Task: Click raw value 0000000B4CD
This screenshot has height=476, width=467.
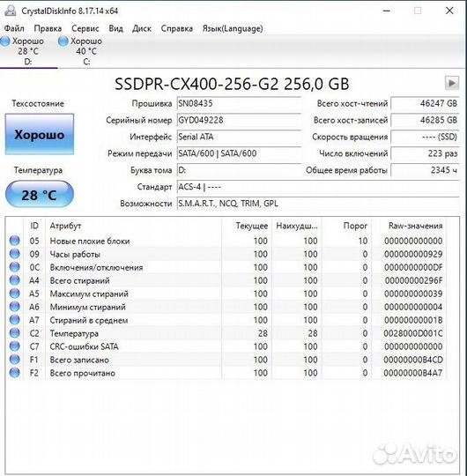Action: click(x=413, y=360)
